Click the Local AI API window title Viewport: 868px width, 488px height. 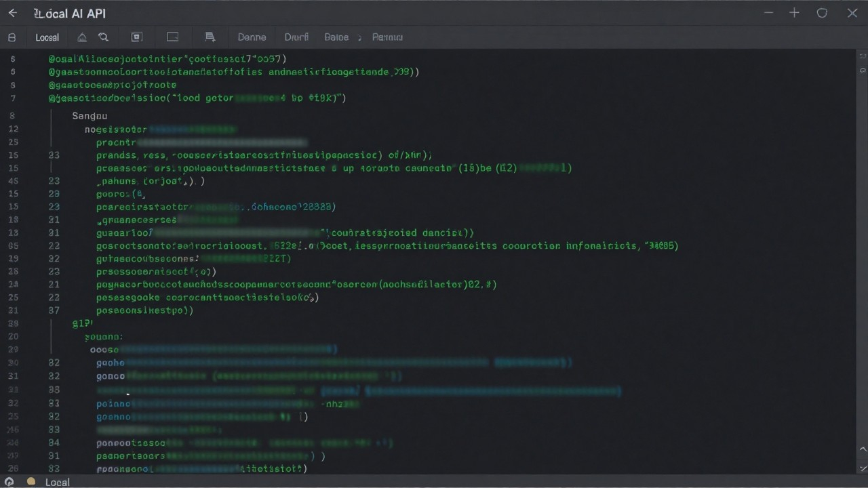70,14
